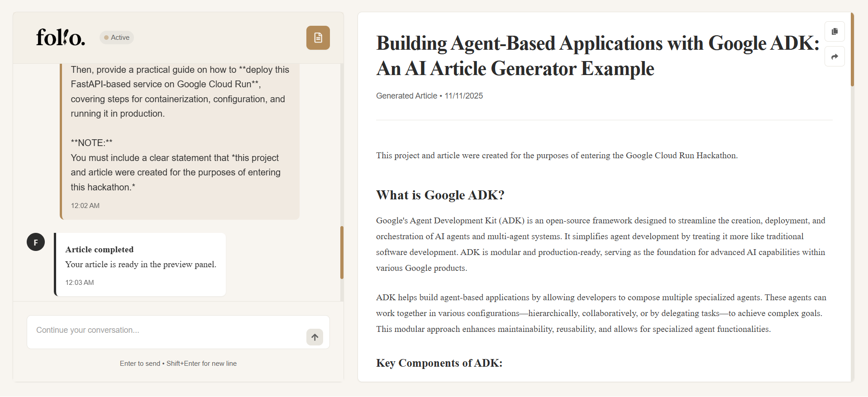This screenshot has width=868, height=397.
Task: Click paragraph starting 'ADK helps build agent-based'
Action: pyautogui.click(x=601, y=313)
